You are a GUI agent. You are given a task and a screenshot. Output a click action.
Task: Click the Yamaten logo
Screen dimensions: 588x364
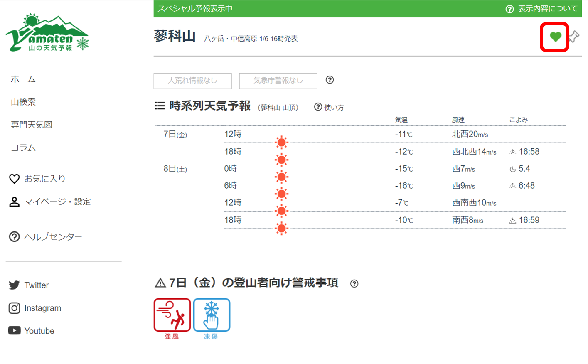[x=47, y=33]
